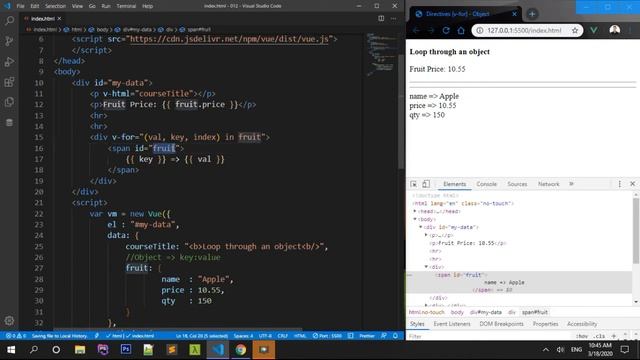640x360 pixels.
Task: Switch to the DevTools Sources tab
Action: 517,184
